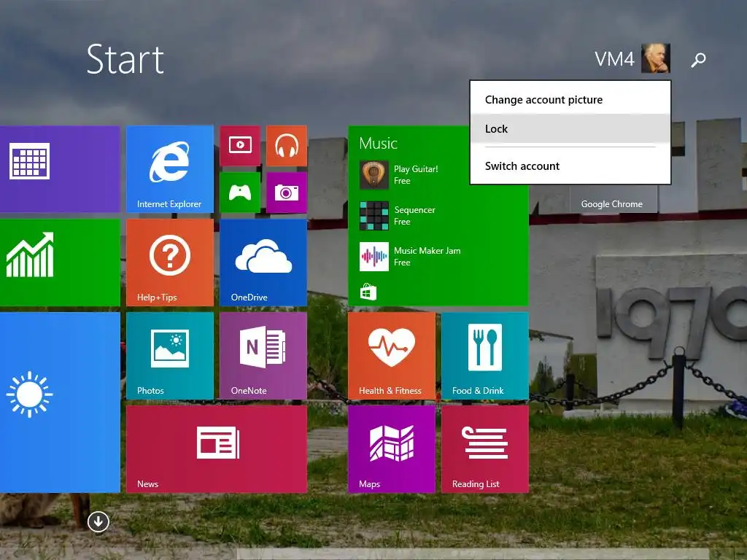Viewport: 747px width, 560px height.
Task: Click the Store icon in Music tile
Action: [368, 292]
